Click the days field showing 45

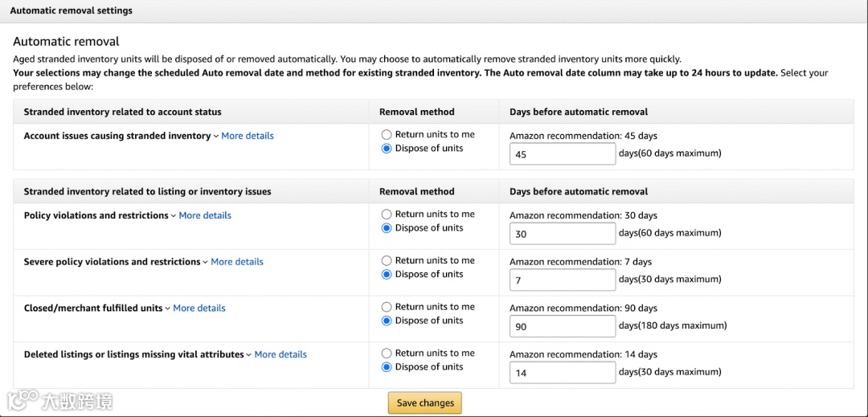562,154
